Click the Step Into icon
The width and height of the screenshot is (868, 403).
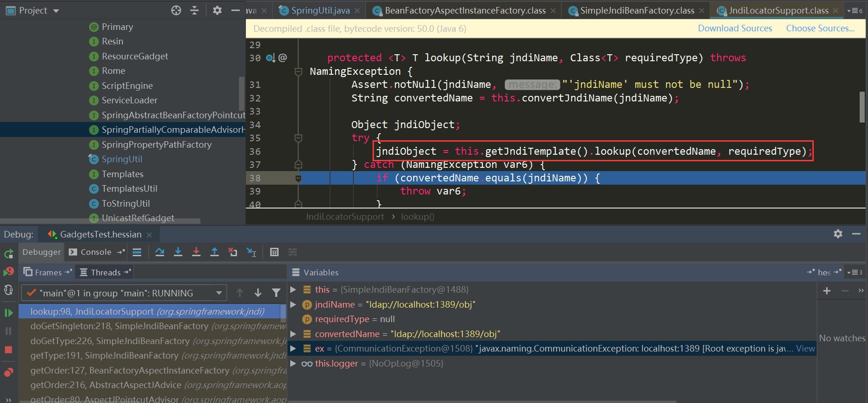pyautogui.click(x=178, y=252)
